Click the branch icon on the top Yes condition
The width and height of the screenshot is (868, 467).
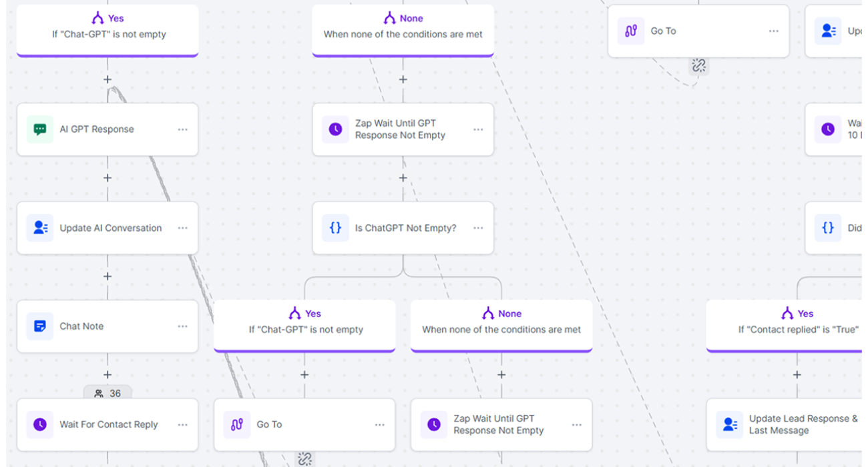97,18
